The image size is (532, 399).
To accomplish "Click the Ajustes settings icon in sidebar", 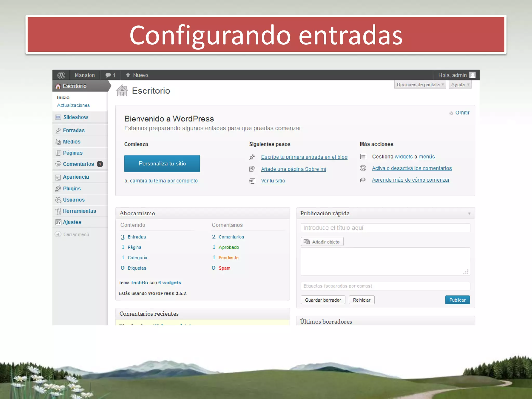I will [x=58, y=222].
